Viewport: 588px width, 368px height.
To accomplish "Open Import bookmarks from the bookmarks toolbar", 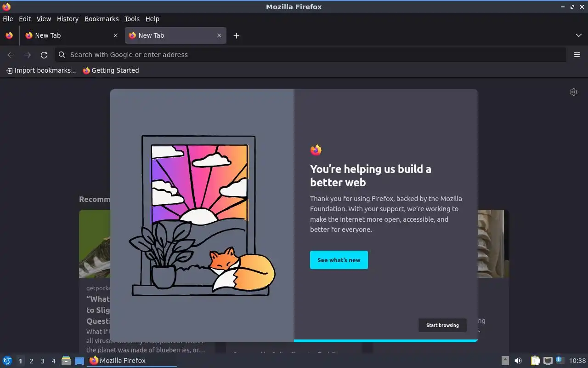I will point(41,70).
